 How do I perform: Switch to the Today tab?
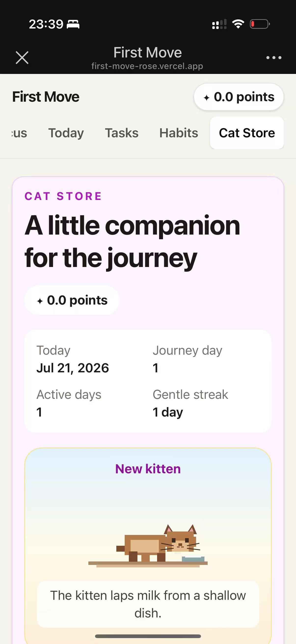(66, 133)
